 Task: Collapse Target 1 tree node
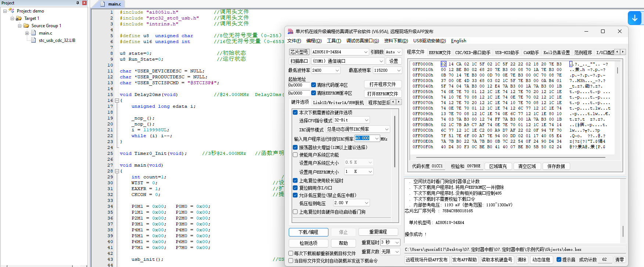(12, 18)
